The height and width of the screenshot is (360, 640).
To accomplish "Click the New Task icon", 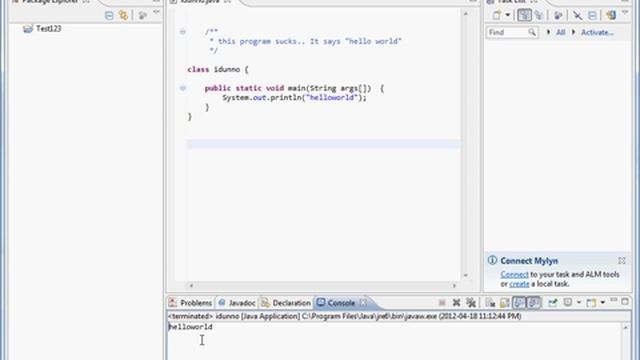I will [x=496, y=16].
